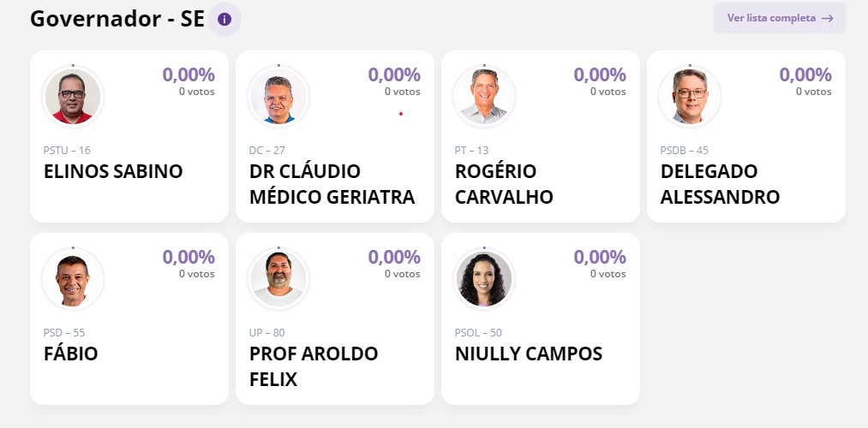Open the FÁBIO candidate name
This screenshot has height=428, width=868.
coord(71,354)
